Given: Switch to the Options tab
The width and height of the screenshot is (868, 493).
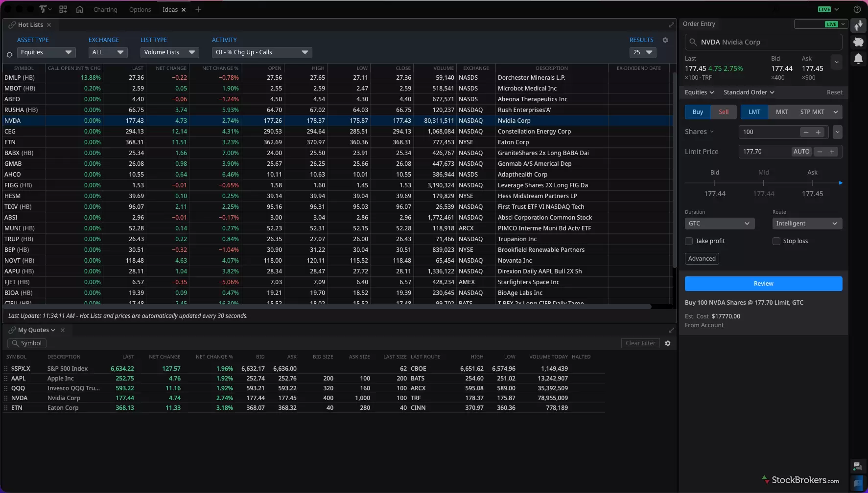Looking at the screenshot, I should pyautogui.click(x=140, y=10).
